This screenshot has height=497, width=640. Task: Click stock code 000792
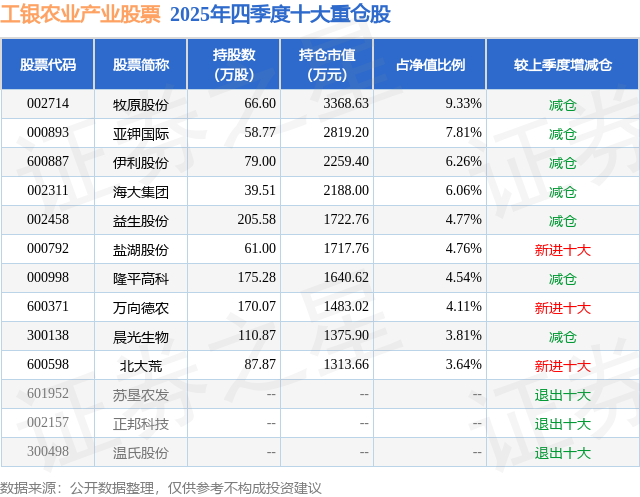tap(48, 248)
